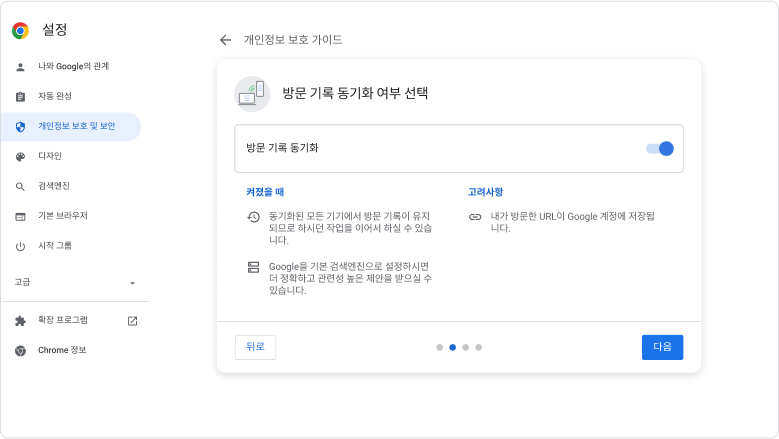Click the blue 다음 button

coord(662,347)
